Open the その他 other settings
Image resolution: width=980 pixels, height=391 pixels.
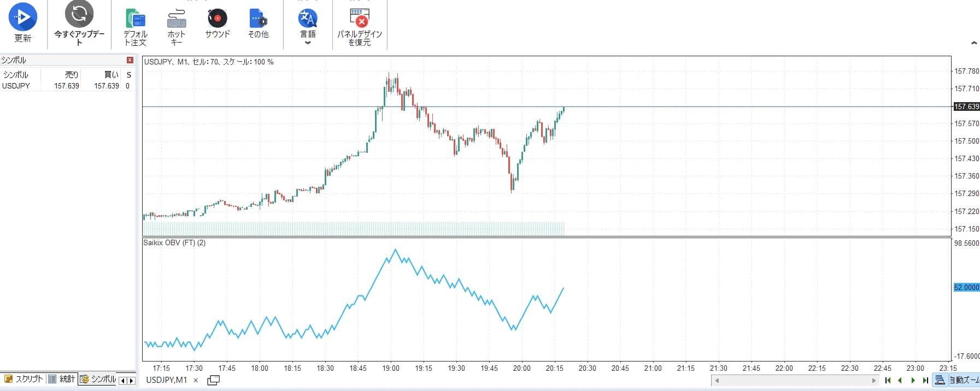click(258, 23)
